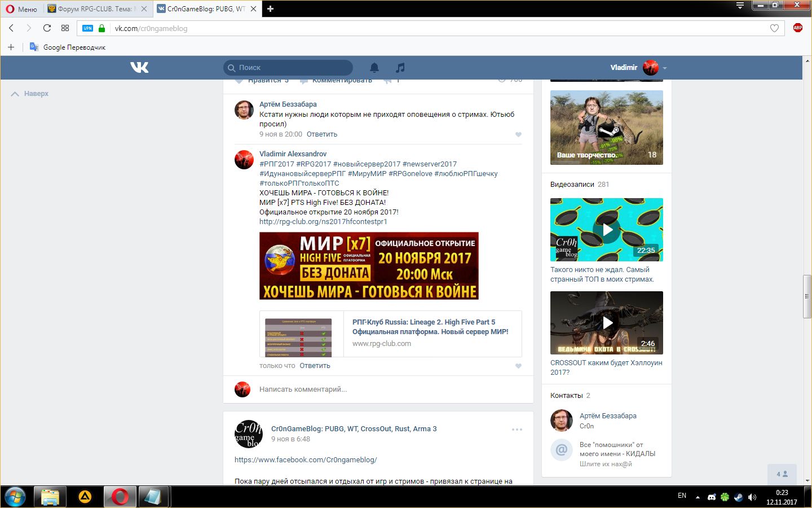Open Adblock Plus extension icon
The image size is (812, 508).
pyautogui.click(x=797, y=28)
